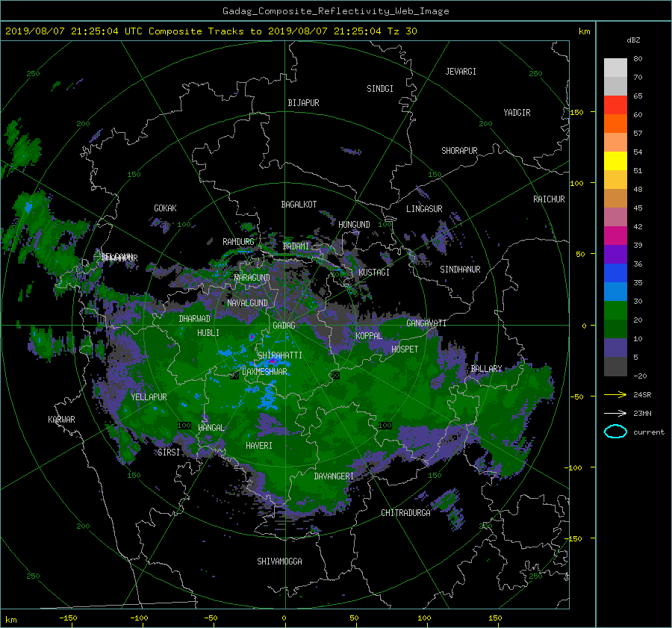Click the GOKAK city label
Screen dimensions: 672x628
[166, 208]
